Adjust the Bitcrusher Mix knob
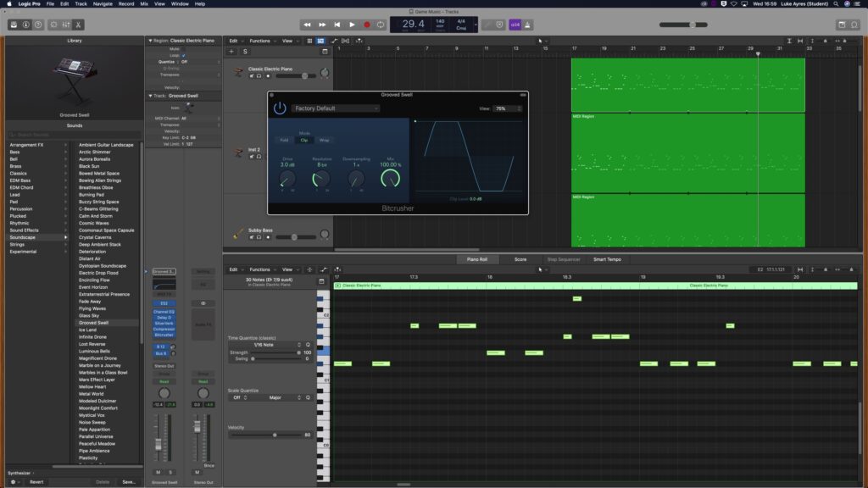868x488 pixels. 390,178
